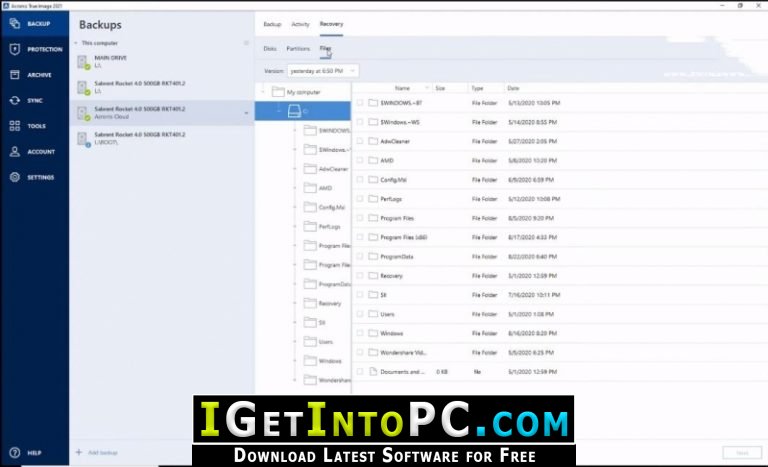Click the list options icon beside This computer
Viewport: 768px width, 467px height.
point(246,43)
